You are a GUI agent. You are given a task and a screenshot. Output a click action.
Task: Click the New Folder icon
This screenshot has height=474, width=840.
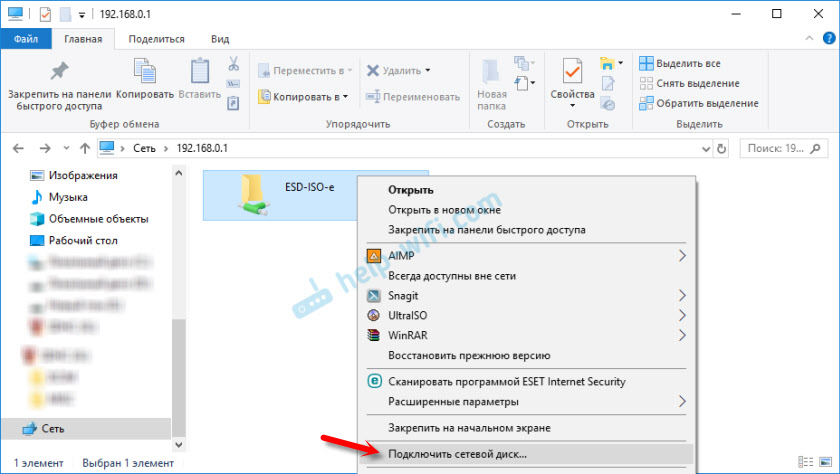(x=491, y=72)
